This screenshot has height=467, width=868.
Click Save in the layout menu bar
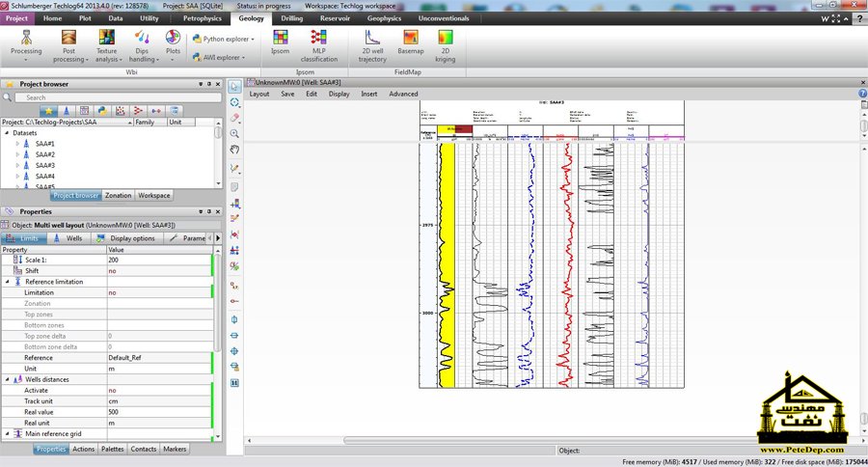click(x=287, y=94)
